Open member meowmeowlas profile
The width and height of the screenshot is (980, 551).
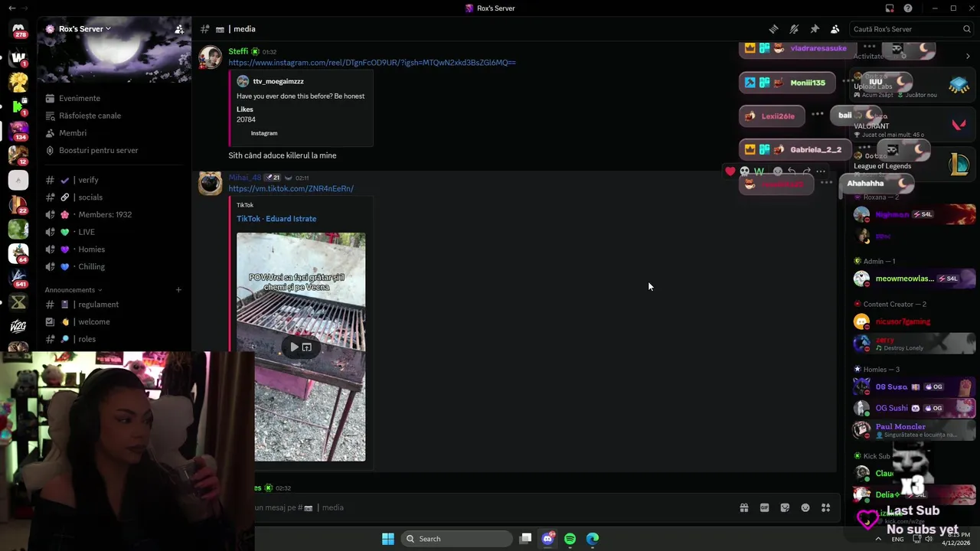[914, 279]
